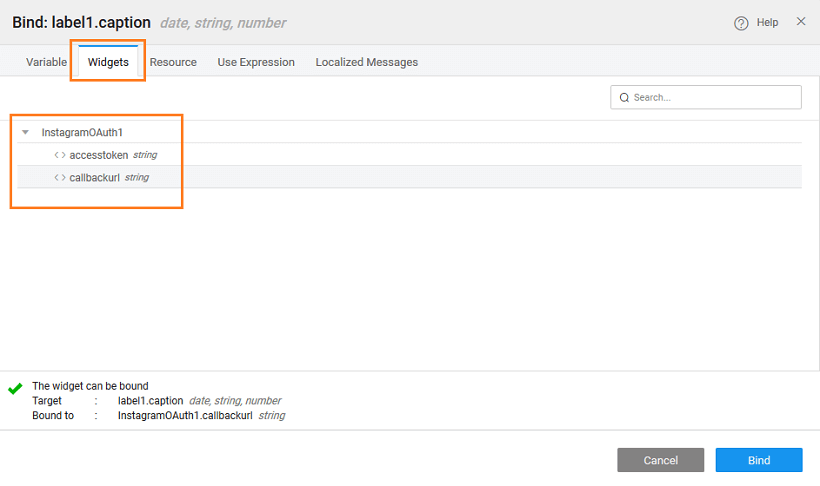
Task: Go to the Use Expression tab
Action: [x=256, y=62]
